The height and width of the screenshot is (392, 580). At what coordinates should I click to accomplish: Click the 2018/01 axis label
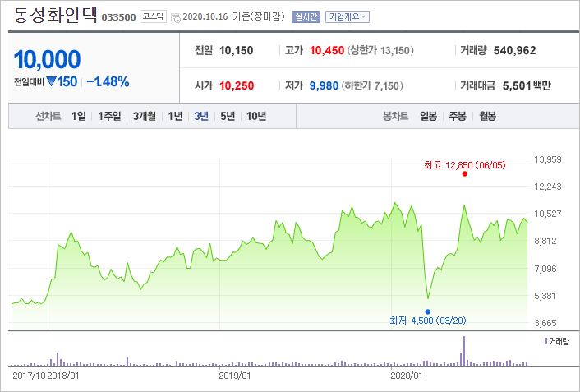[x=63, y=376]
